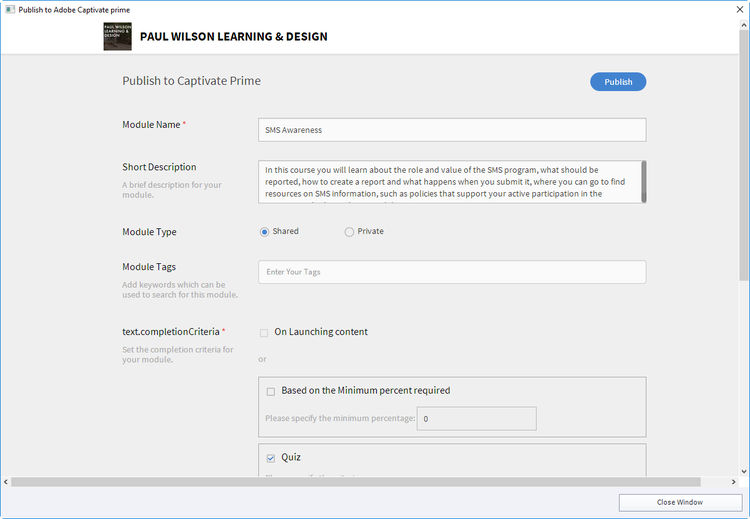750x519 pixels.
Task: Click inside the Short Description text area
Action: (x=448, y=182)
